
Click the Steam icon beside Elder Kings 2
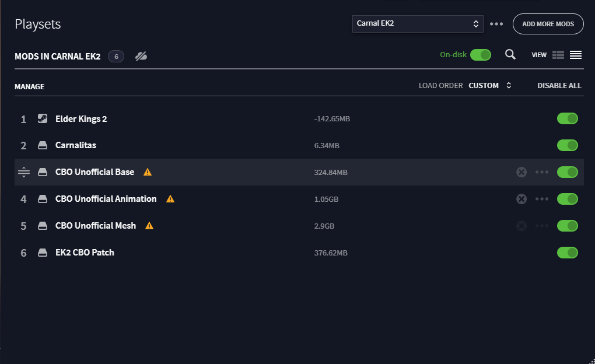click(x=43, y=118)
